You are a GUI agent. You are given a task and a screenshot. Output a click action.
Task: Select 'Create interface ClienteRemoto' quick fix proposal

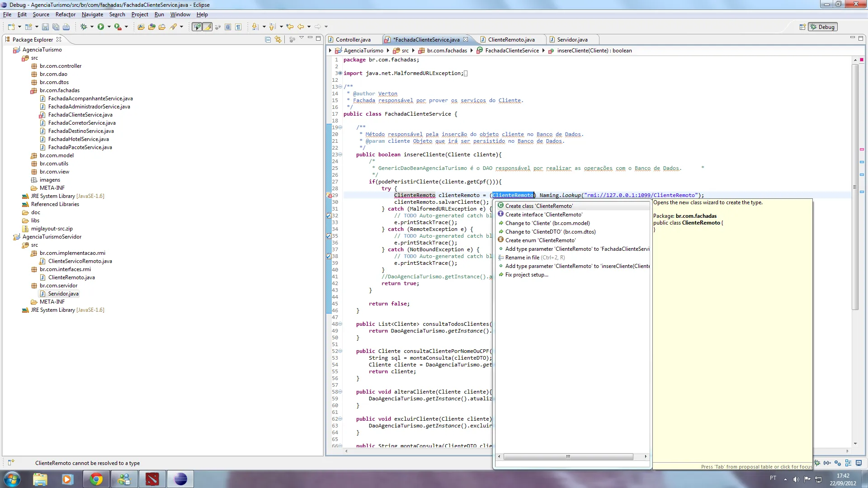[x=543, y=215]
